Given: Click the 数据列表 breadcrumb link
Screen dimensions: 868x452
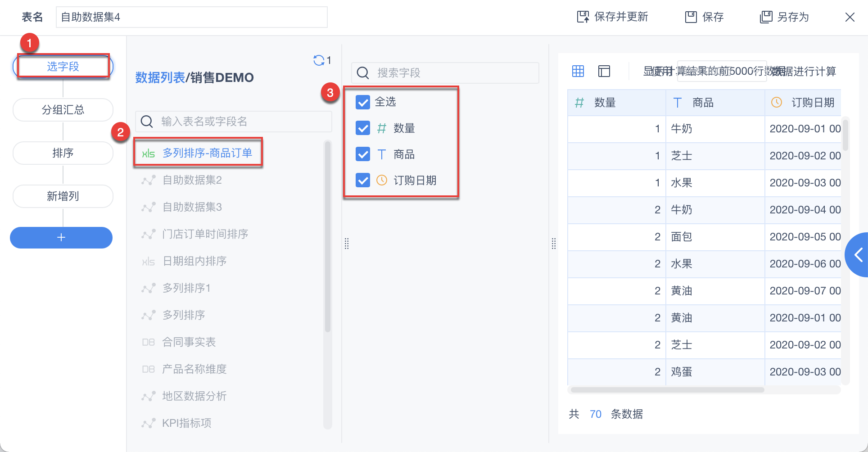Looking at the screenshot, I should coord(160,78).
